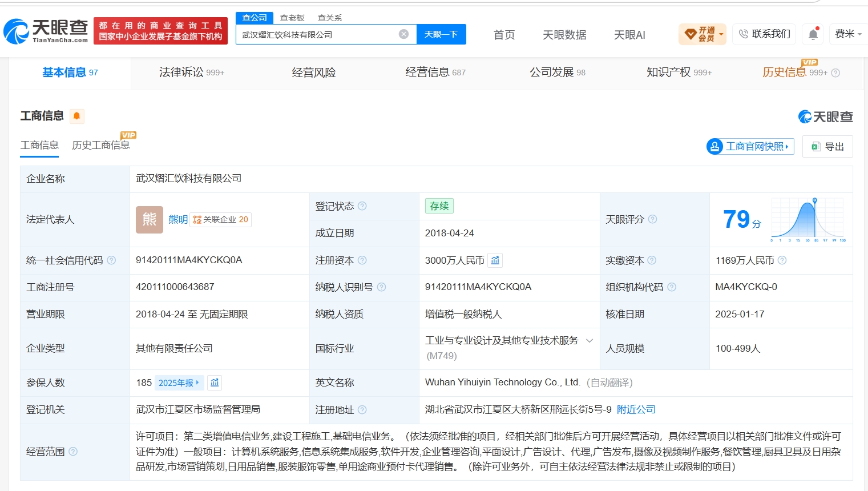Click the 天眼评分 help icon
The image size is (868, 491).
click(x=652, y=219)
